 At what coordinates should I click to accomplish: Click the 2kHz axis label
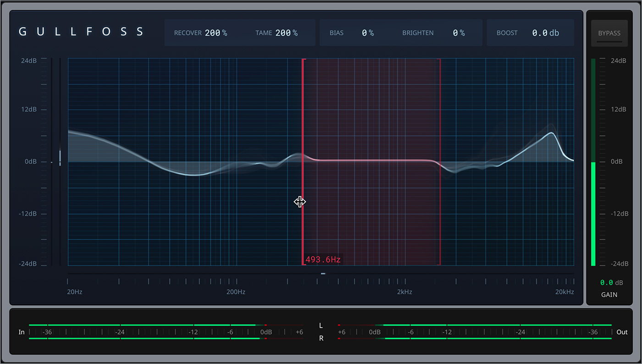coord(404,292)
